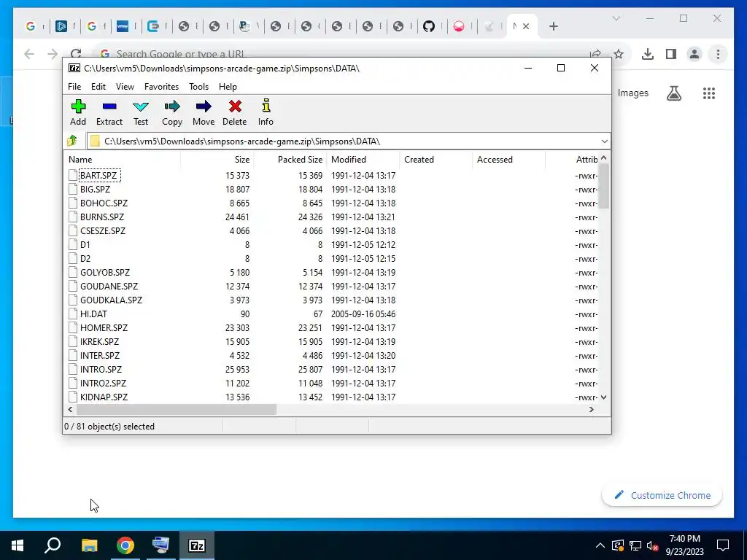Click the 7z icon in window title
Viewport: 747px width, 560px height.
coord(74,68)
